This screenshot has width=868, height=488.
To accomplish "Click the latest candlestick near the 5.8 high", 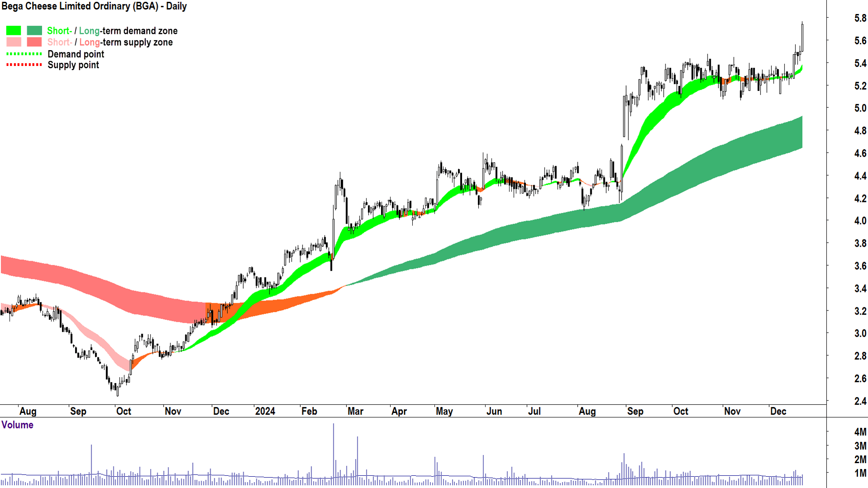I will coord(802,36).
